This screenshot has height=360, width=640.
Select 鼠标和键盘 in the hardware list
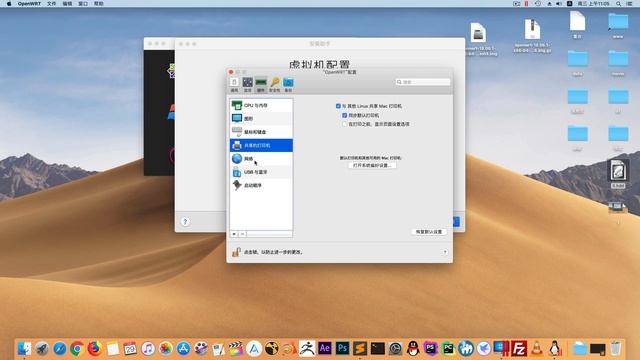tap(261, 132)
